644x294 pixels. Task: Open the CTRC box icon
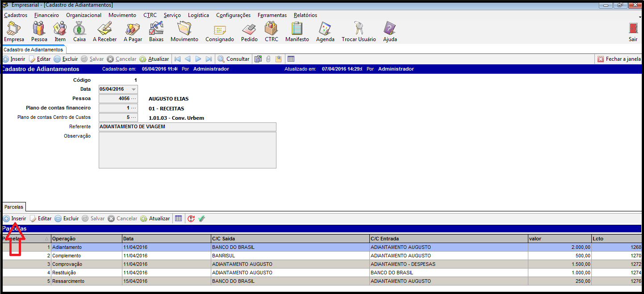(271, 29)
